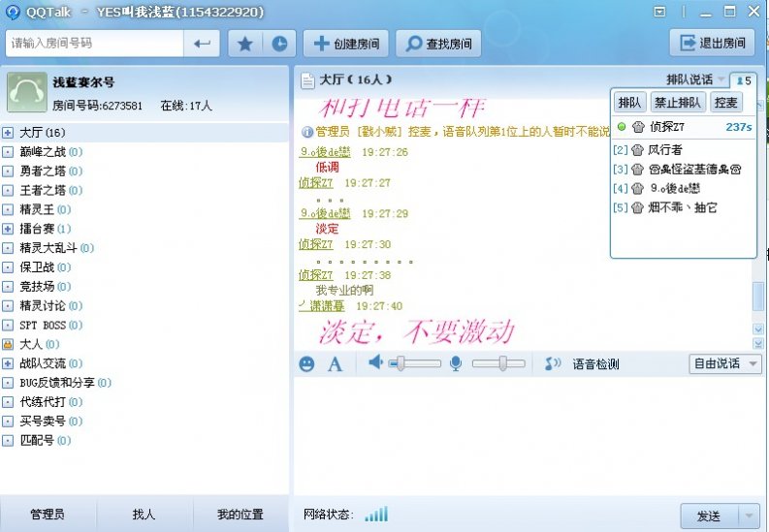Click the room number enter arrow
The height and width of the screenshot is (532, 769).
(x=202, y=44)
